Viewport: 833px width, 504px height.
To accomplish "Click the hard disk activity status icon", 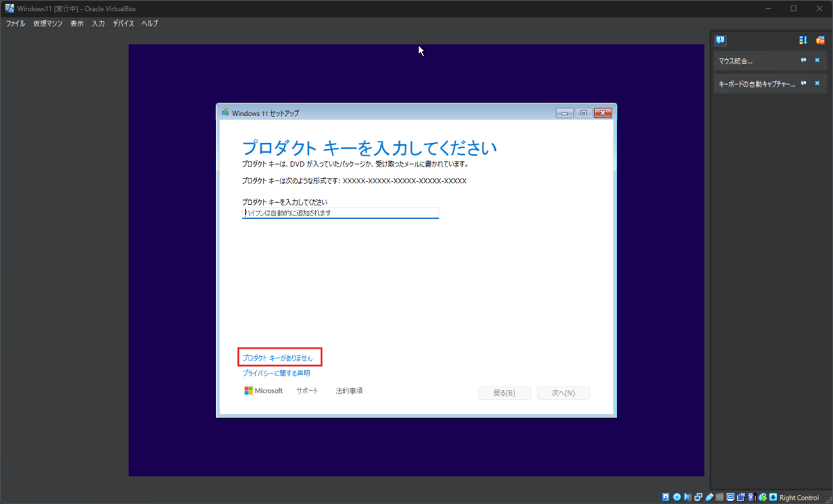I will (666, 497).
